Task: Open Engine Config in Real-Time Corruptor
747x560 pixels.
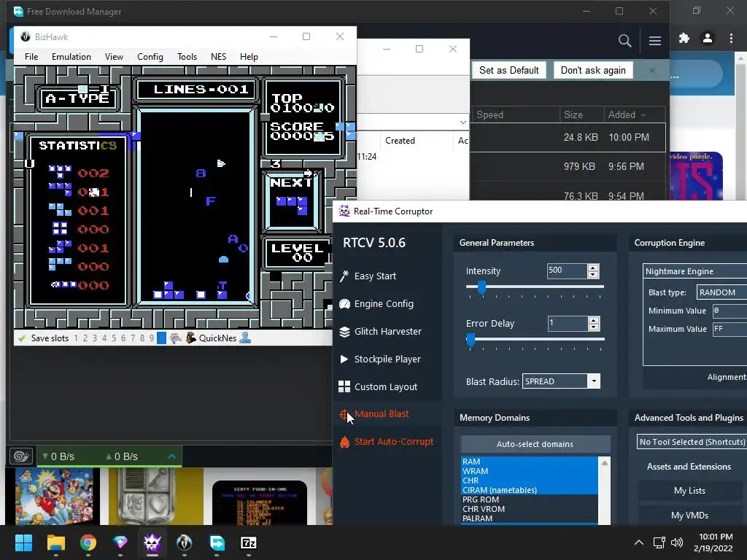Action: [x=376, y=304]
